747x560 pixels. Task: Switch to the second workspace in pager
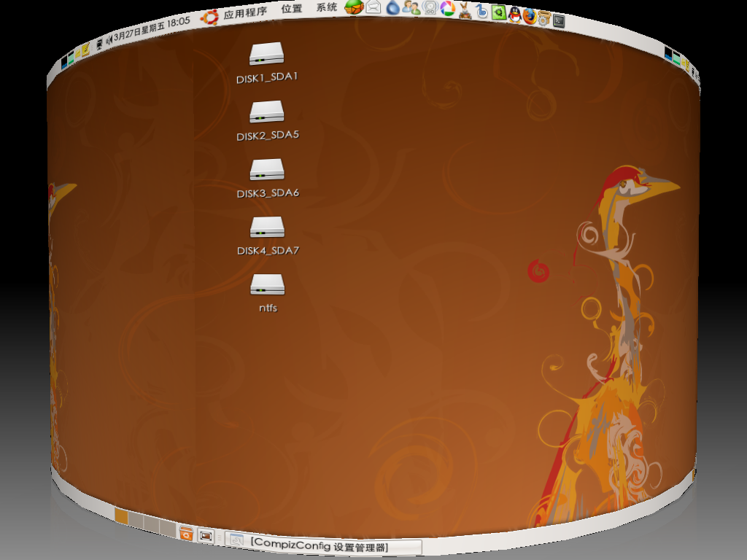(136, 521)
